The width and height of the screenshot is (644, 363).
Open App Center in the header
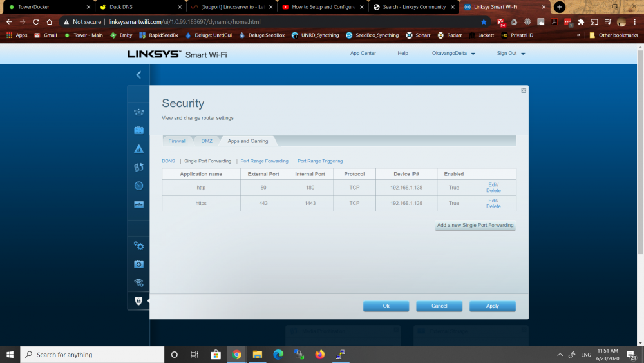(x=363, y=53)
